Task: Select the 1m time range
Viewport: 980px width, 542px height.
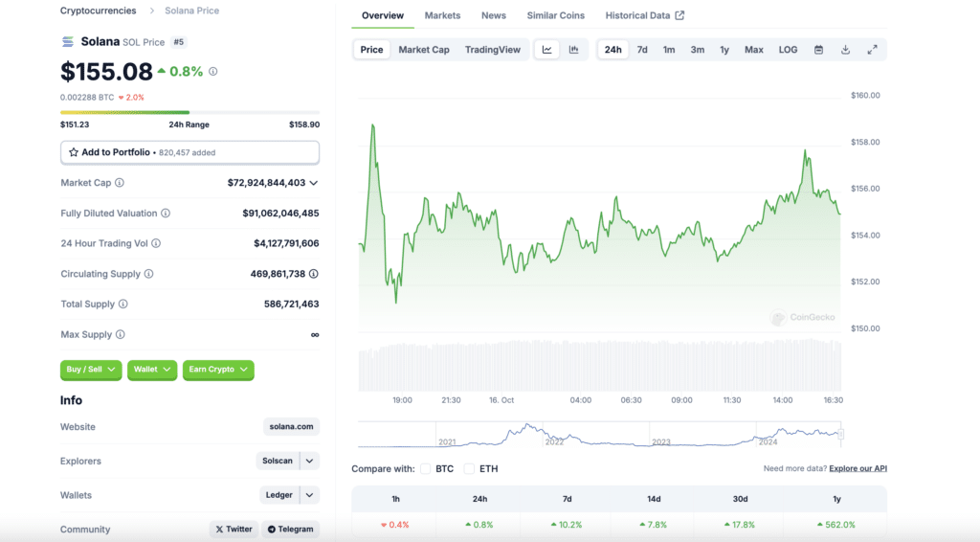Action: [x=669, y=50]
